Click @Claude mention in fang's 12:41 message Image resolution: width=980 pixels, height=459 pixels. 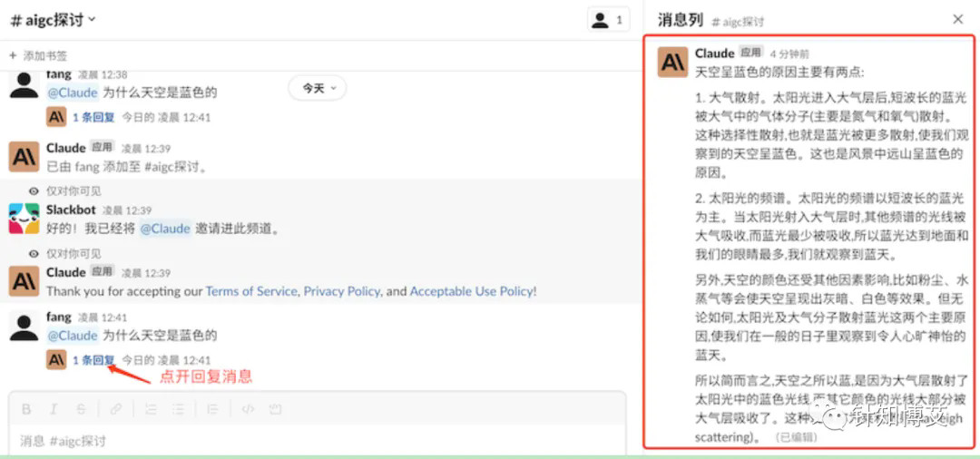pyautogui.click(x=73, y=336)
